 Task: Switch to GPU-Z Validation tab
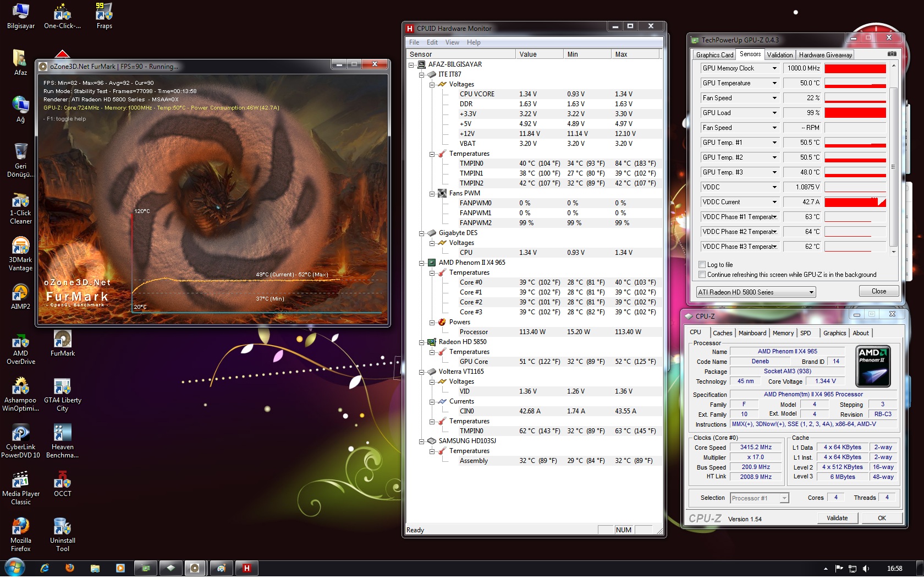tap(780, 55)
